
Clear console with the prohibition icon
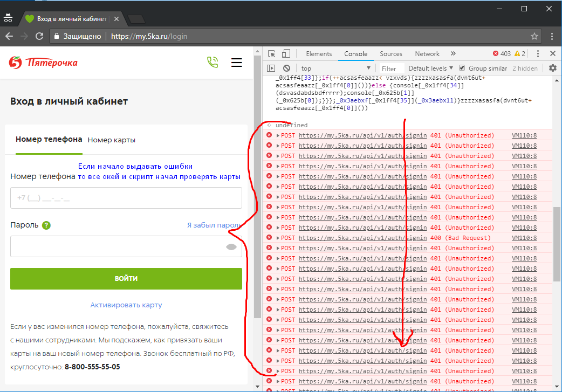pos(286,68)
